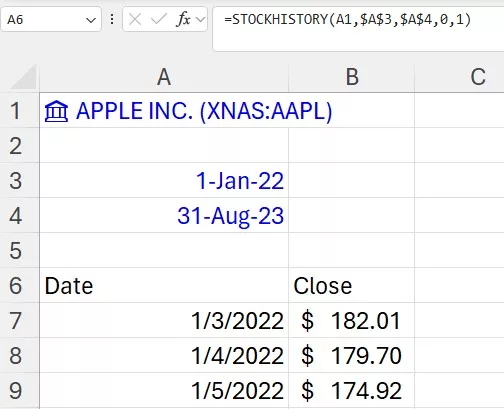Select cell APPLE INC. (XNAS:AAPL)
Viewport: 504px width, 409px height.
click(x=164, y=110)
